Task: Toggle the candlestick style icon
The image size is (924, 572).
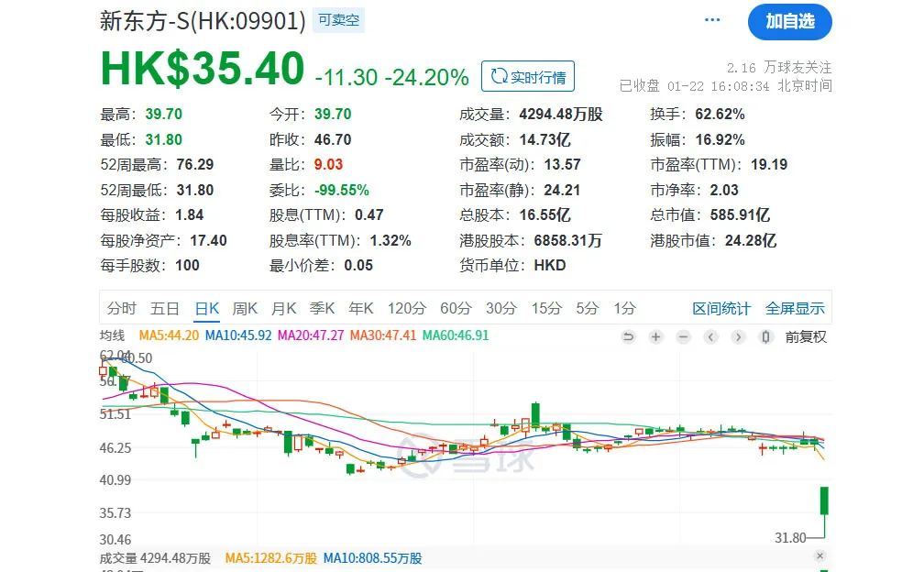Action: coord(766,336)
